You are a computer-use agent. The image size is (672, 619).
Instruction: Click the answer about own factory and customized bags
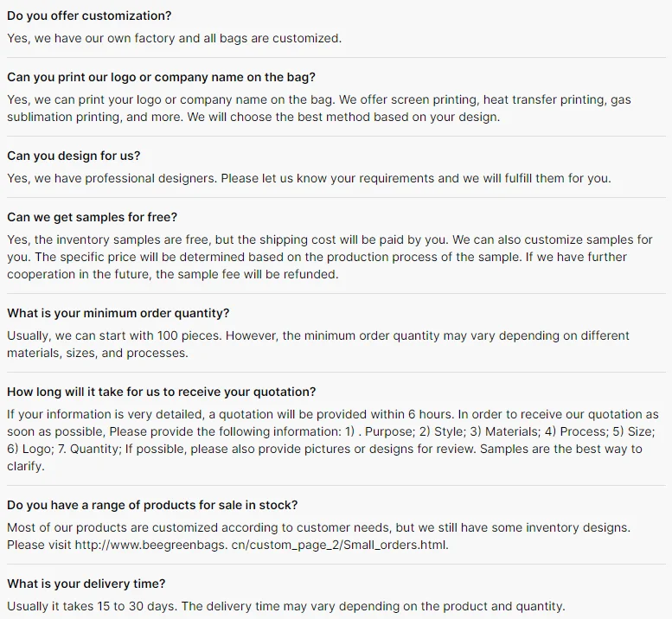pos(175,39)
